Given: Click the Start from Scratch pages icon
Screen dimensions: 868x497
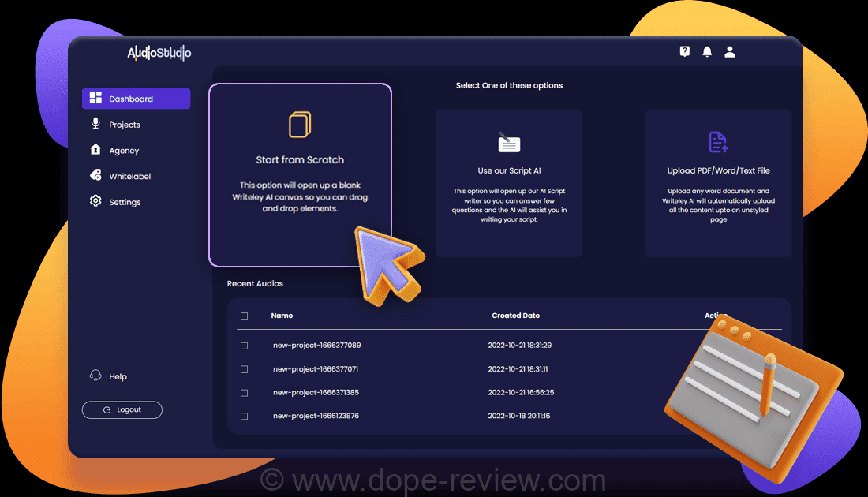Looking at the screenshot, I should pyautogui.click(x=300, y=125).
